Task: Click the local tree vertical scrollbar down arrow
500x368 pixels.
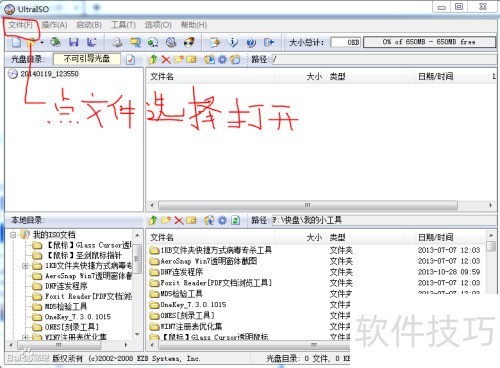Action: point(137,334)
